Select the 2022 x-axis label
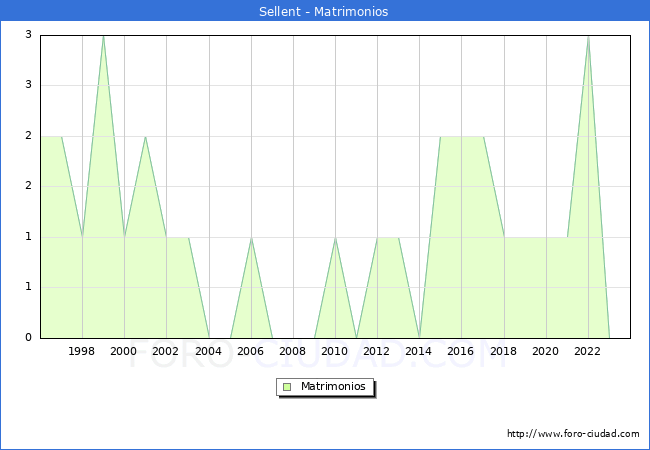The width and height of the screenshot is (650, 450). point(587,351)
